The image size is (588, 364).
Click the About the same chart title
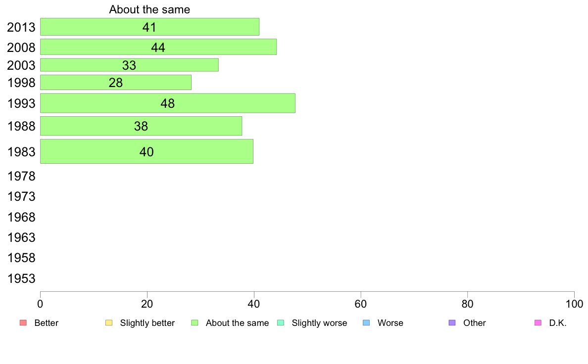tap(149, 9)
